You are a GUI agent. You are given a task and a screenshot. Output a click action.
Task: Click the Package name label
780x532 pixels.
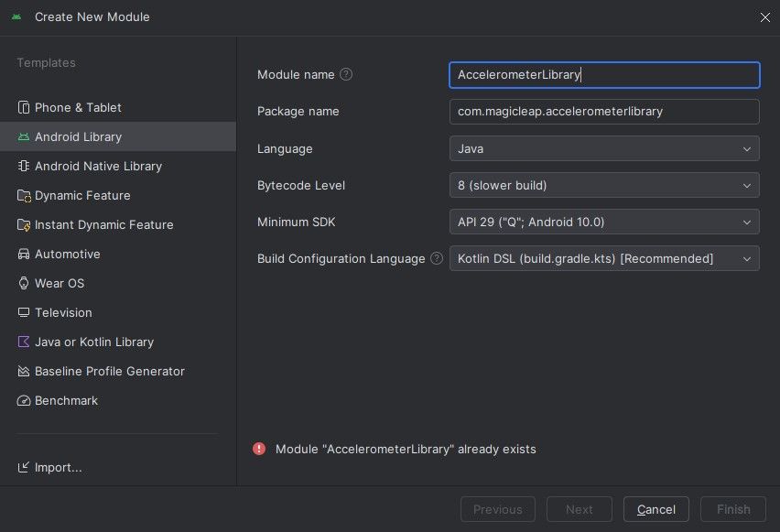(x=298, y=112)
